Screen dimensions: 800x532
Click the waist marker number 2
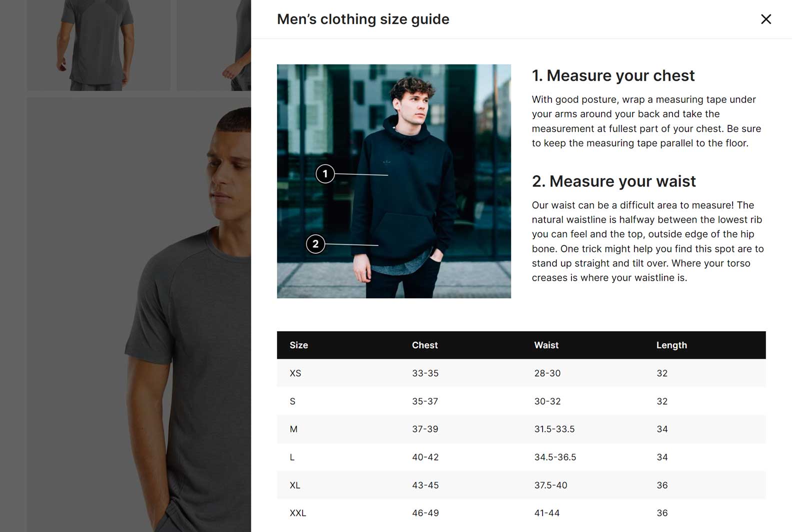315,244
